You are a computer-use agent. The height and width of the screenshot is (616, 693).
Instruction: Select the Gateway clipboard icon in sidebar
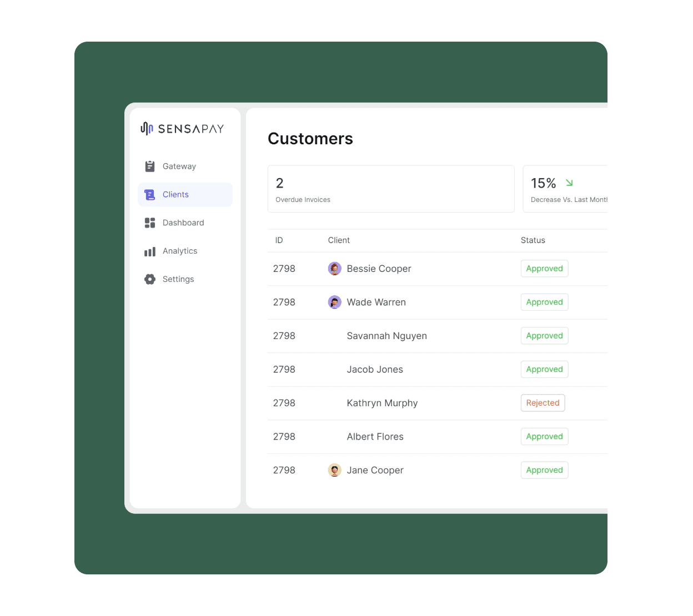(149, 166)
